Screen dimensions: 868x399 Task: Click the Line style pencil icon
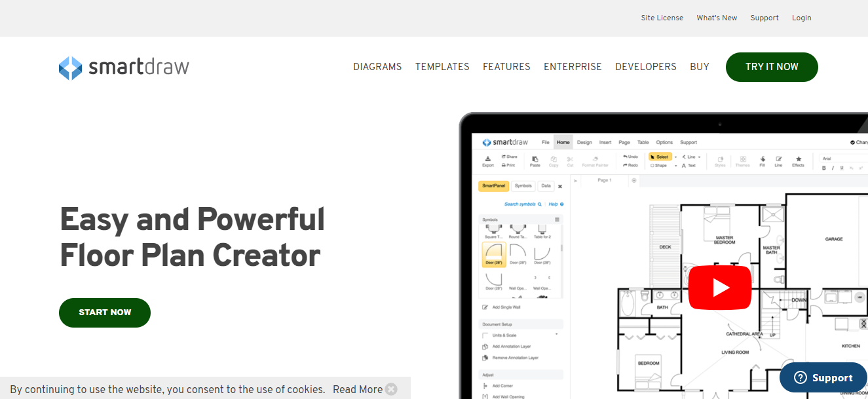click(x=778, y=161)
